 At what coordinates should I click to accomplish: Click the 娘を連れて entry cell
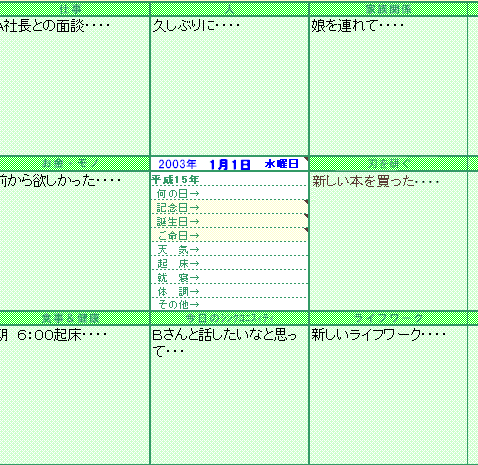(388, 86)
